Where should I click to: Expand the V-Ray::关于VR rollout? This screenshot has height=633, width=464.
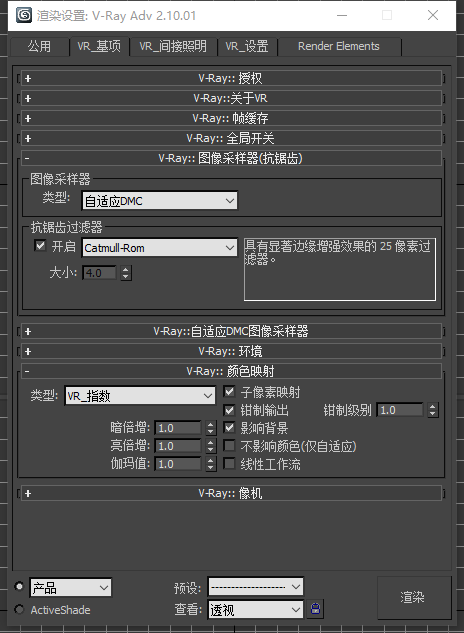pyautogui.click(x=231, y=98)
